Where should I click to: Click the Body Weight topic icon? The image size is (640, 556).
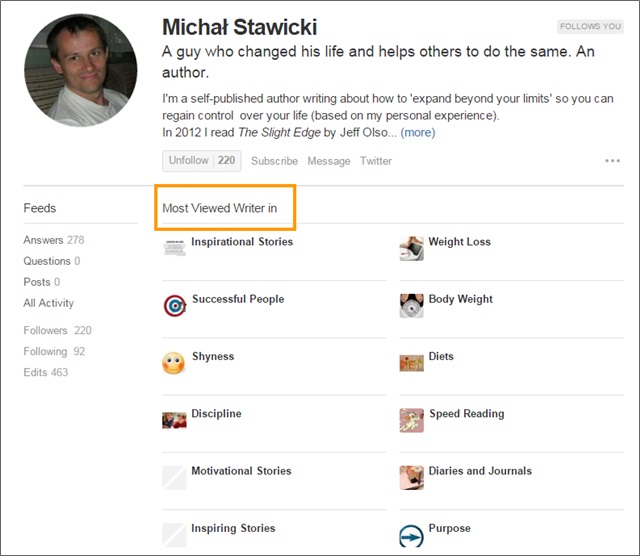click(x=411, y=305)
